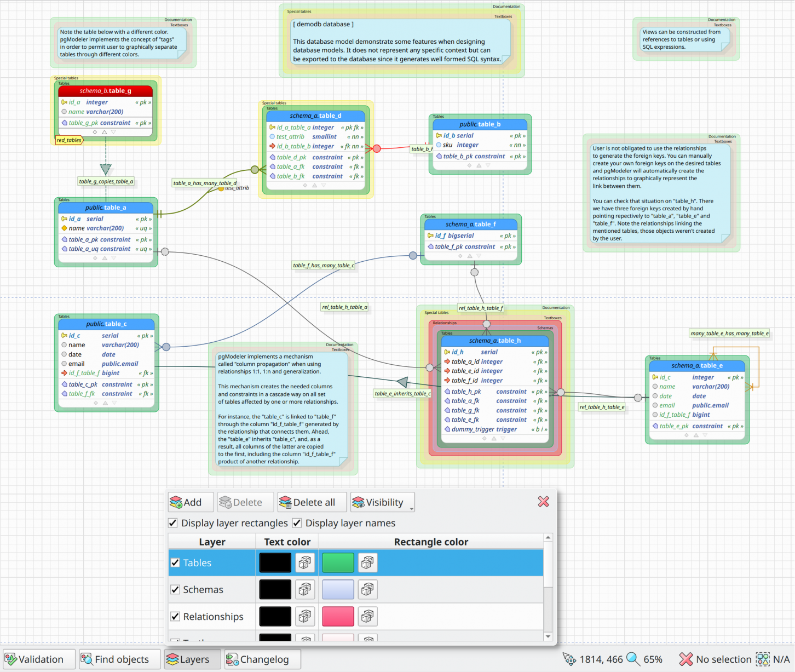Image resolution: width=795 pixels, height=672 pixels.
Task: Randomize Relationships text color with dice icon
Action: [x=304, y=616]
